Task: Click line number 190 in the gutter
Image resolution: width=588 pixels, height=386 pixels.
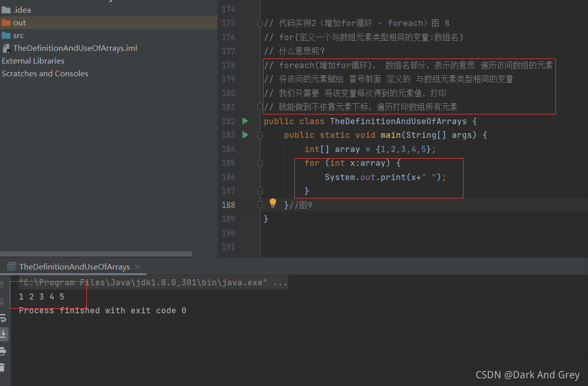Action: (228, 233)
